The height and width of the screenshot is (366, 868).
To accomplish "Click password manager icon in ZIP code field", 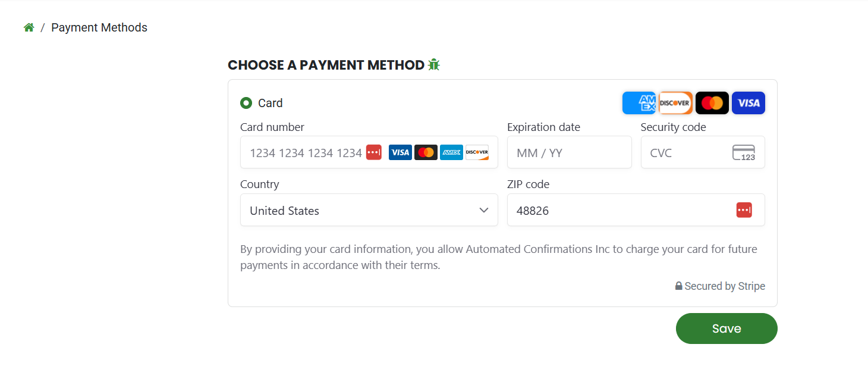I will pos(744,210).
